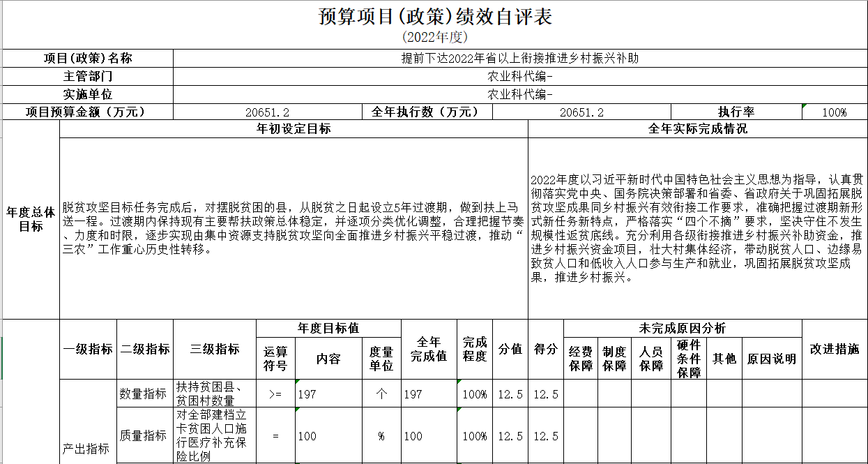Screen dimensions: 868x464
Task: Click the project name cell starting with 提前下达2022年
Action: pos(519,59)
